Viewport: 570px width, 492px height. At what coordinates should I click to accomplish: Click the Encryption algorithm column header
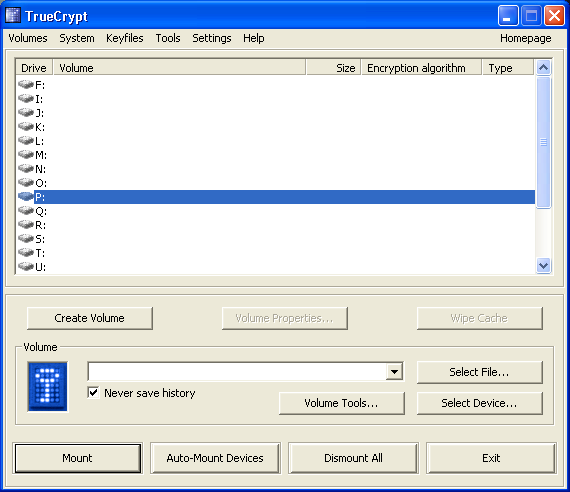(421, 68)
